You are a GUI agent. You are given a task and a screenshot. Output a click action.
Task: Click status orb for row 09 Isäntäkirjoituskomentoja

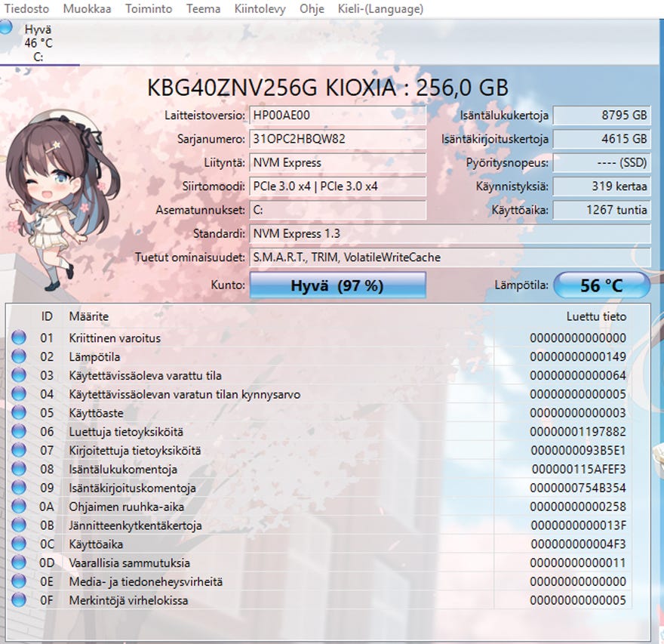[x=19, y=488]
